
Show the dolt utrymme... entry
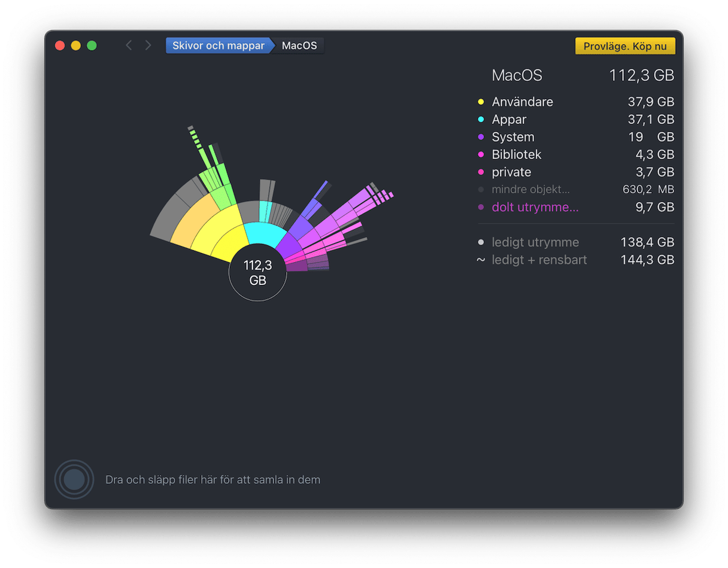(575, 207)
